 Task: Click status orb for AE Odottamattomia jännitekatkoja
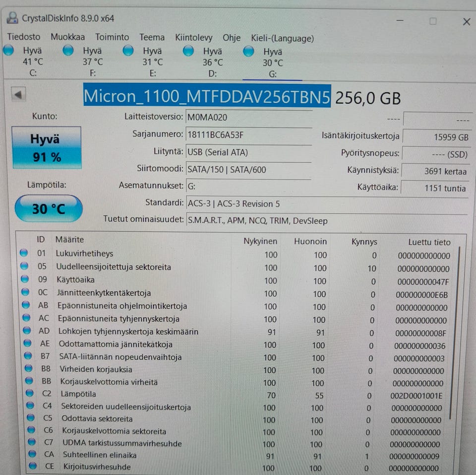point(28,343)
